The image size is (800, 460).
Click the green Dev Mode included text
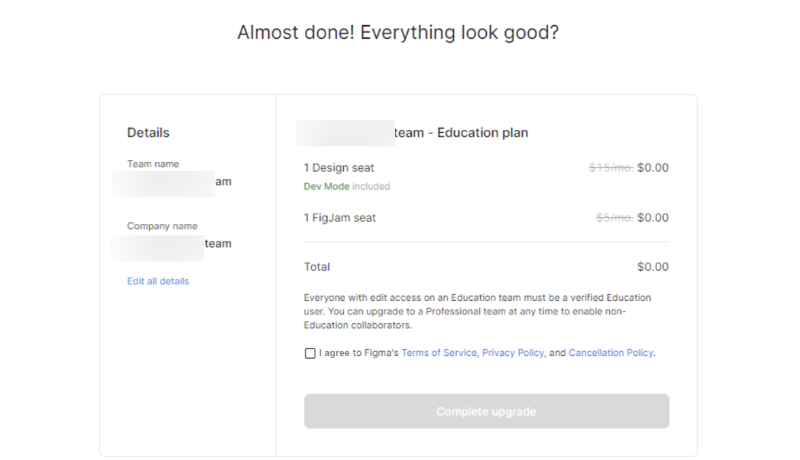click(x=346, y=186)
